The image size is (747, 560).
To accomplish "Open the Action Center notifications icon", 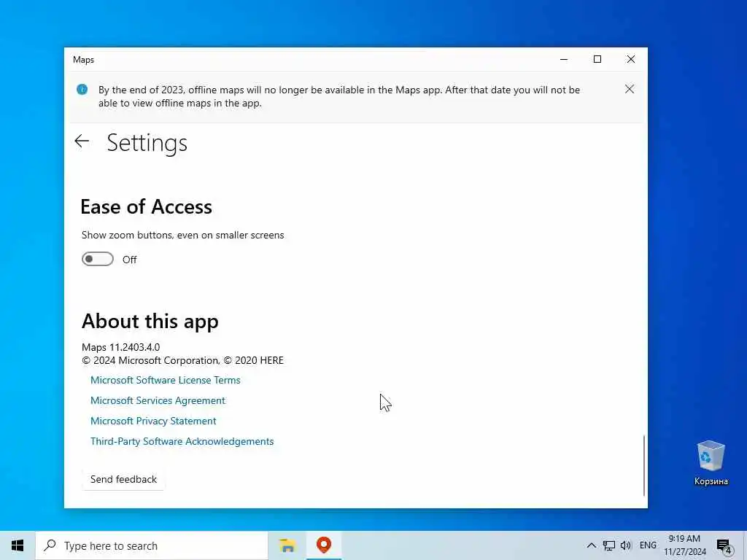I will (x=724, y=545).
